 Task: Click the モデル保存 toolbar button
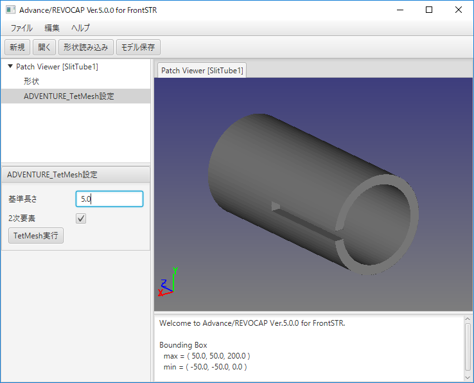tap(138, 47)
